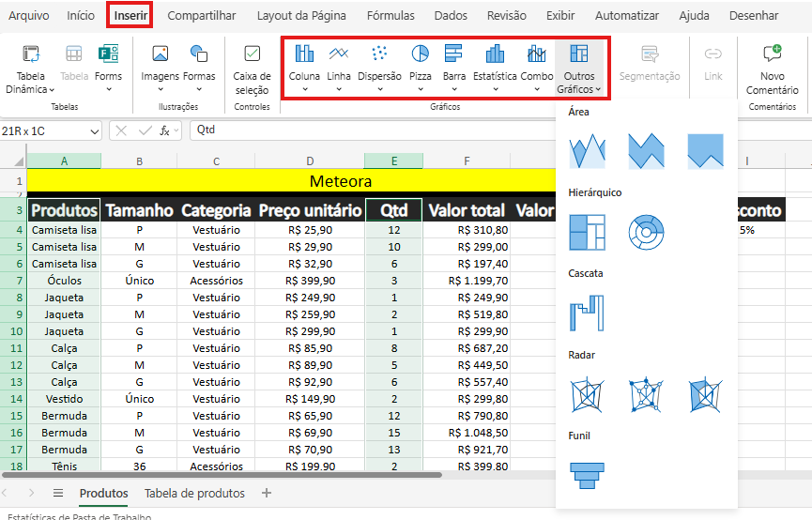Expand the Pizza chart dropdown chevron
Viewport: 812px width, 520px height.
(x=421, y=89)
